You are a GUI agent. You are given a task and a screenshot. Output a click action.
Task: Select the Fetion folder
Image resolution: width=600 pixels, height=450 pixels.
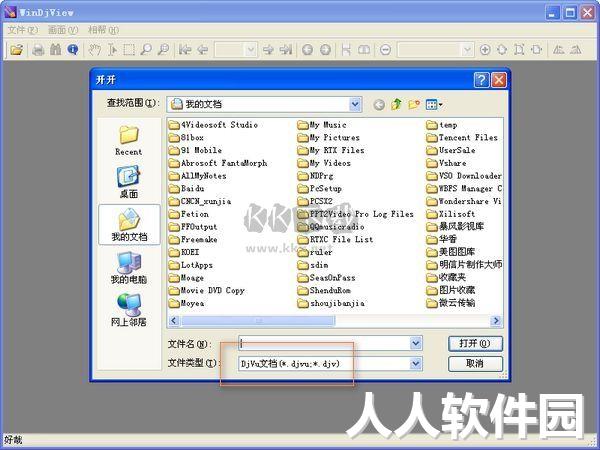pos(189,214)
